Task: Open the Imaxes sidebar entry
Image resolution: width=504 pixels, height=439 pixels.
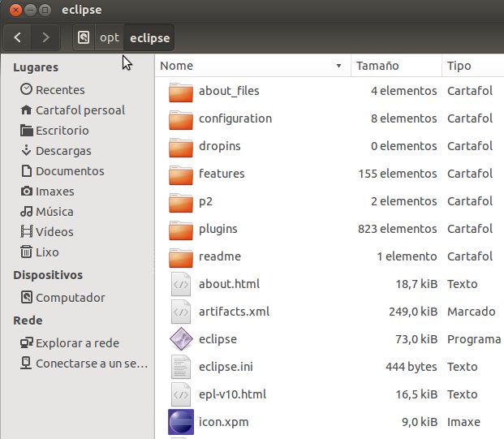Action: [55, 192]
